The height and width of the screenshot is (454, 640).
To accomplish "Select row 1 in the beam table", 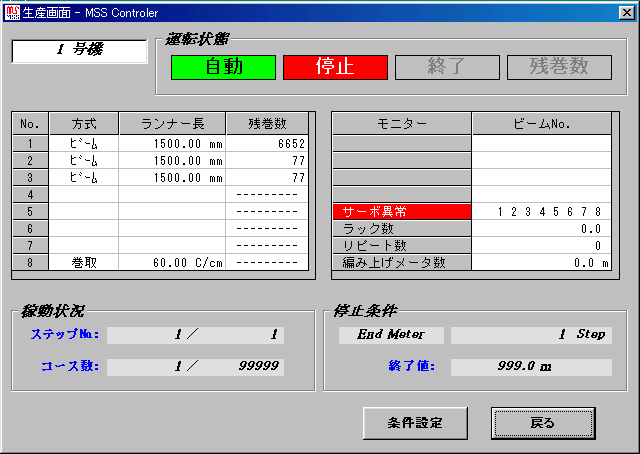I will tap(30, 144).
